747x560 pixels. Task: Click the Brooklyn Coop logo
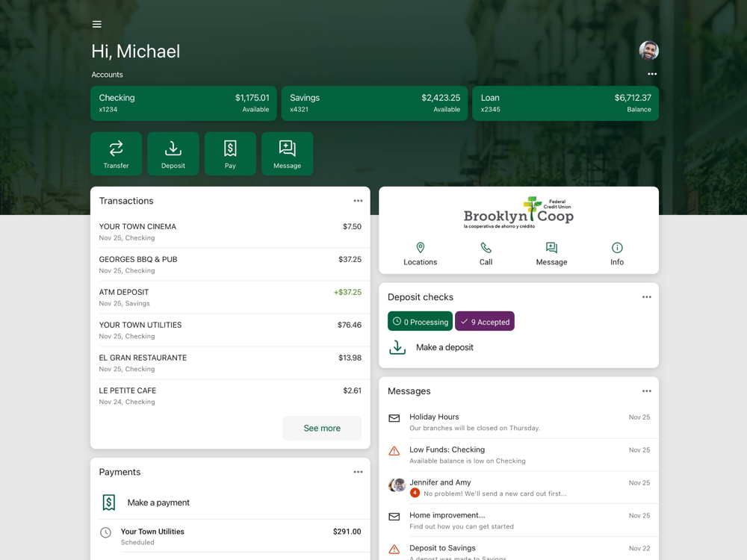[x=518, y=213]
